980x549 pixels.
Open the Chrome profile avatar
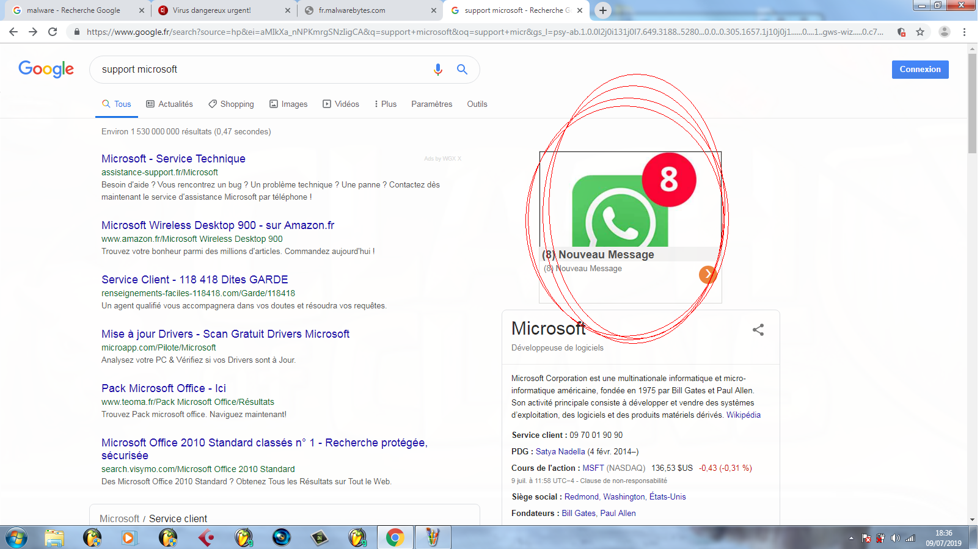(944, 32)
